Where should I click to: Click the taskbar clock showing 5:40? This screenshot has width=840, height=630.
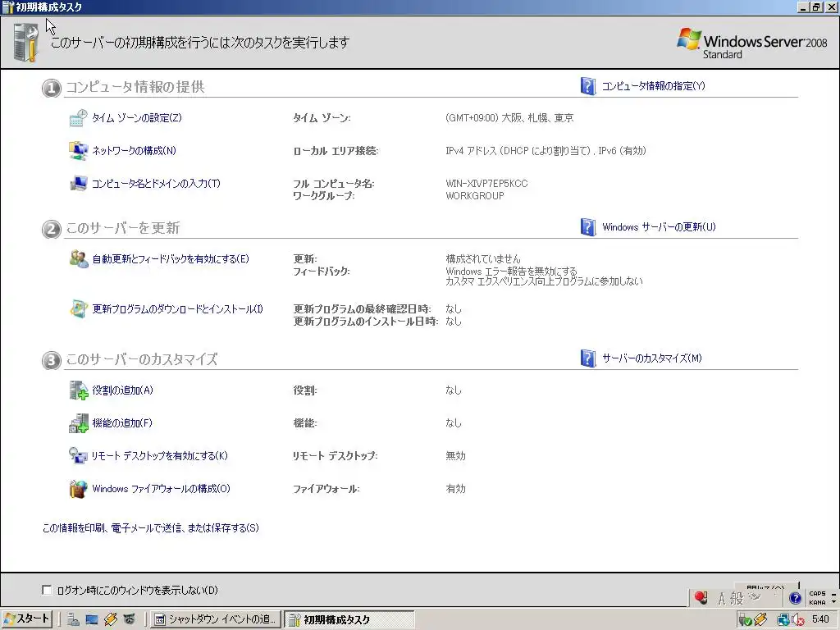(x=820, y=620)
